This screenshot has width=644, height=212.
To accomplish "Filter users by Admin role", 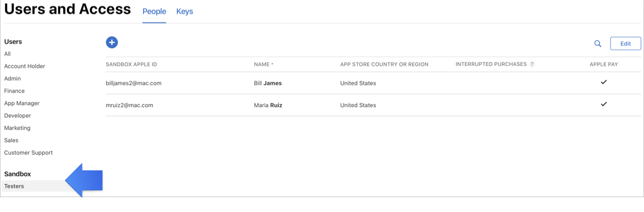I will pos(12,79).
